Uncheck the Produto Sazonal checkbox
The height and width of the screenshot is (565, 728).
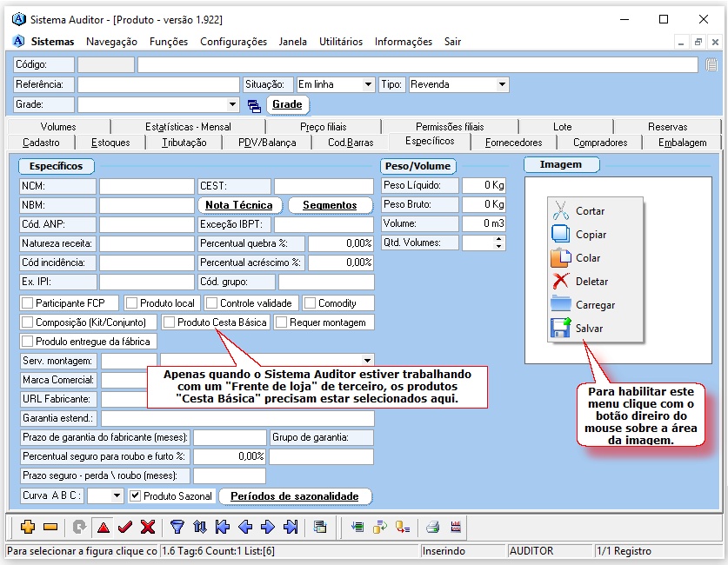(135, 496)
